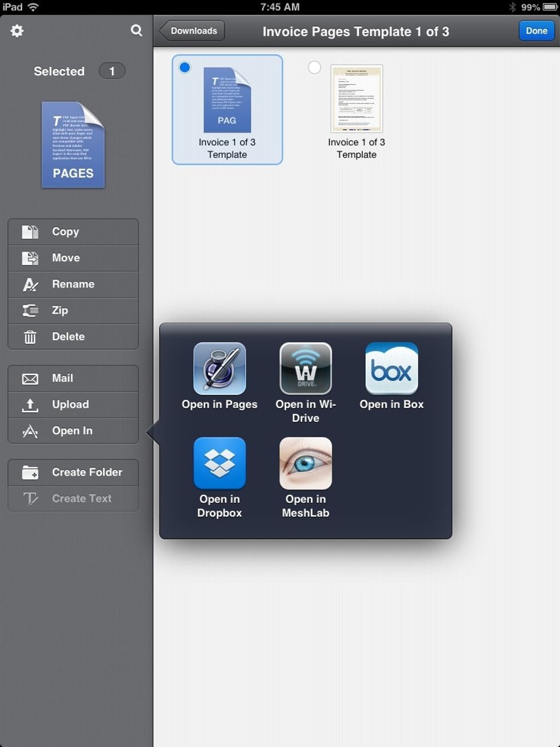Go back to Downloads folder
The height and width of the screenshot is (747, 560).
(192, 31)
